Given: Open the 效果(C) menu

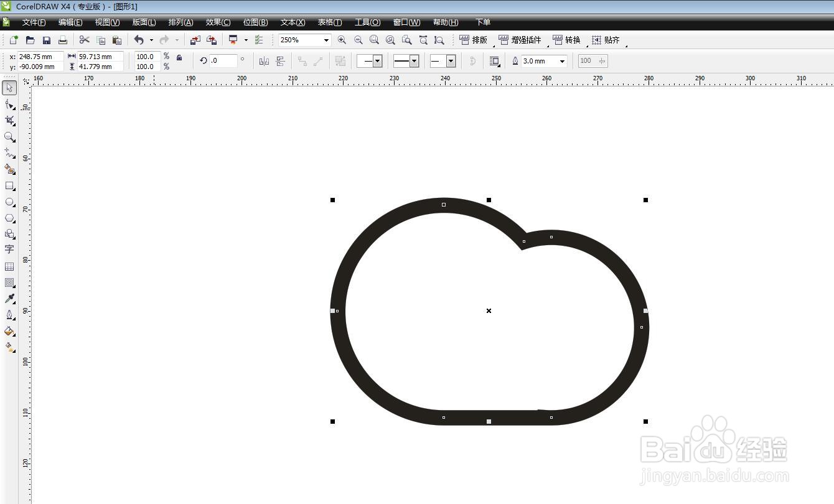Looking at the screenshot, I should [x=218, y=22].
